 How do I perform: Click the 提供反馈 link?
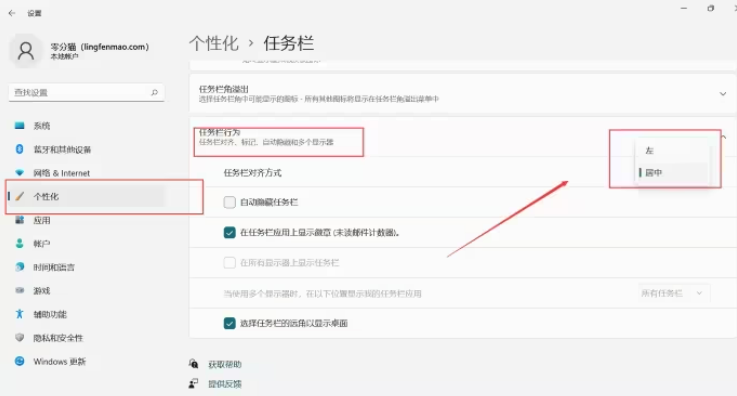pyautogui.click(x=225, y=384)
